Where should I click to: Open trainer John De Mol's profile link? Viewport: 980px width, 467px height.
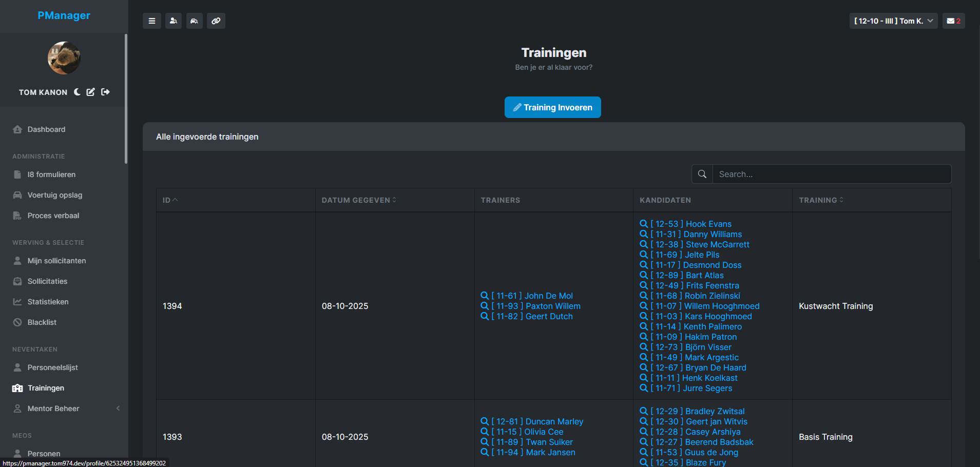tap(548, 296)
